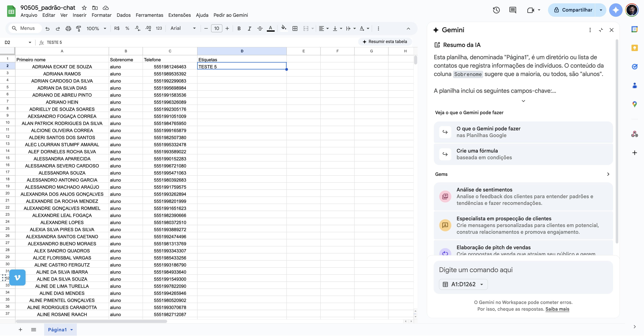
Task: Decrease decimal places icon
Action: (138, 28)
